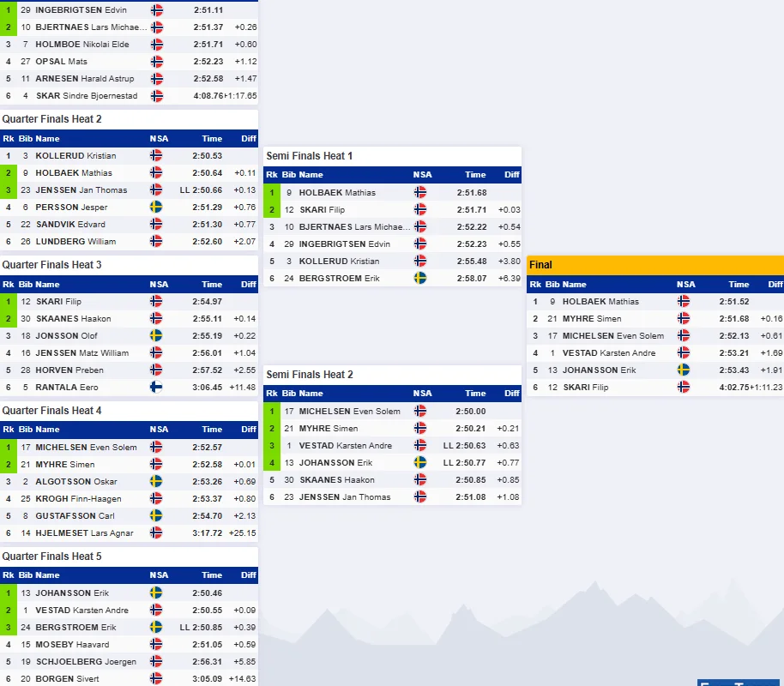Open KOLLERUD Kristian in Quarter Finals Heat 2

click(75, 155)
